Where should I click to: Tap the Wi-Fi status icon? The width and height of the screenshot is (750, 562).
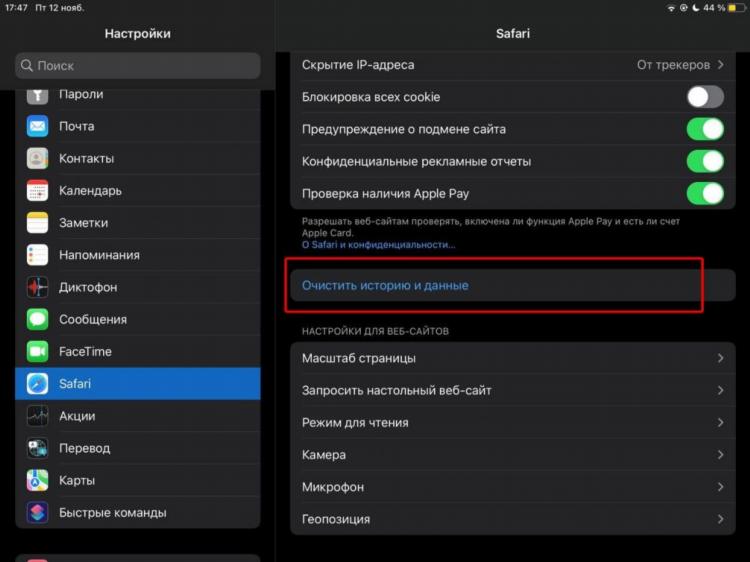tap(672, 8)
